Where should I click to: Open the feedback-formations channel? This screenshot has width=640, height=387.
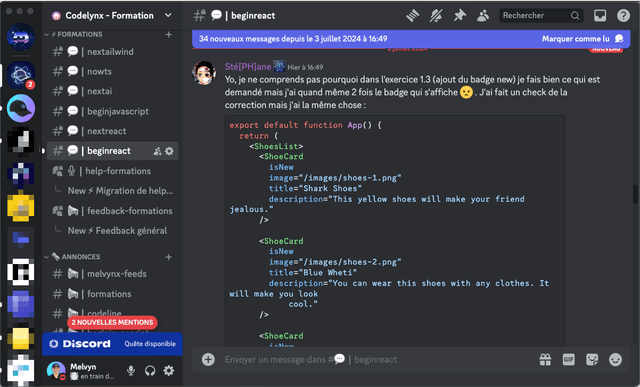pos(113,211)
